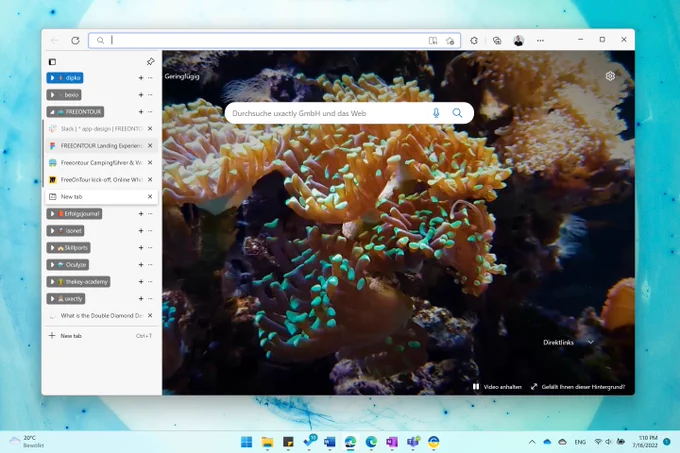Close the Slack app-design tab
Viewport: 680px width, 453px height.
tap(150, 129)
